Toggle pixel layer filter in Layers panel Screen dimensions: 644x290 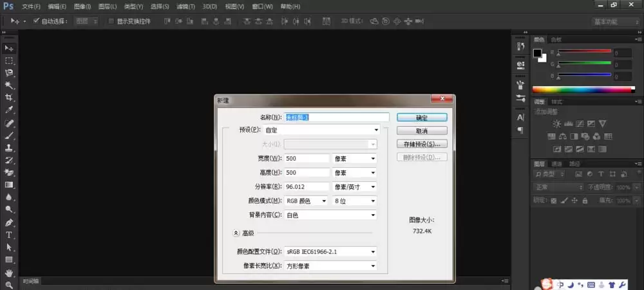[x=579, y=174]
